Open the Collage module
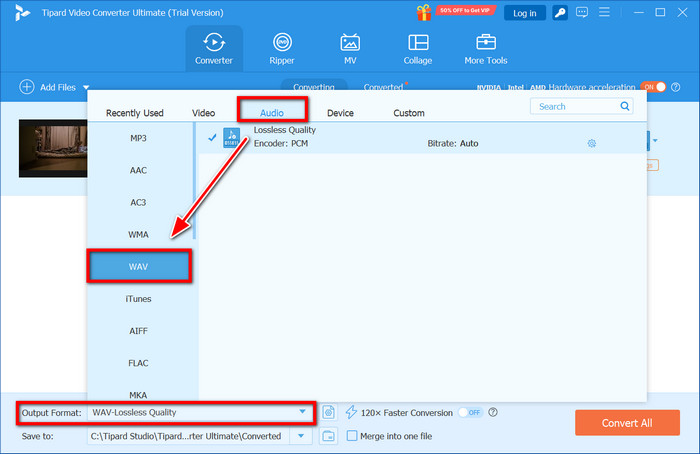Image resolution: width=700 pixels, height=454 pixels. point(418,49)
